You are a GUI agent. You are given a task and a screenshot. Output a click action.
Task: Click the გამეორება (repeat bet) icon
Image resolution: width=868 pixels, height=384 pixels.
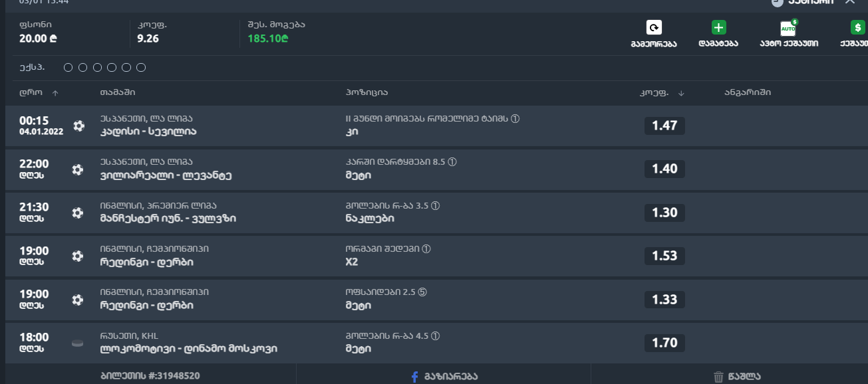[654, 28]
